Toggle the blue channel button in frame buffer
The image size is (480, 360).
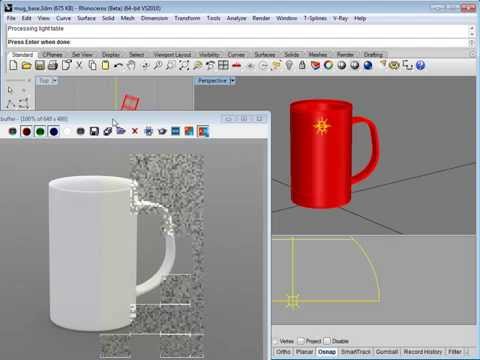54,131
